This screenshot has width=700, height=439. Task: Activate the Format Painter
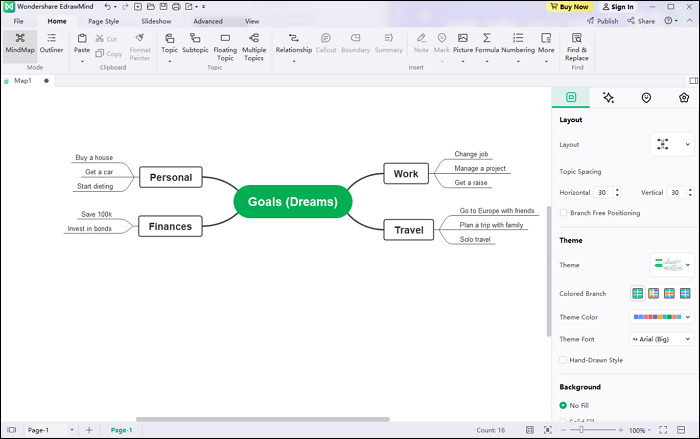pos(140,46)
